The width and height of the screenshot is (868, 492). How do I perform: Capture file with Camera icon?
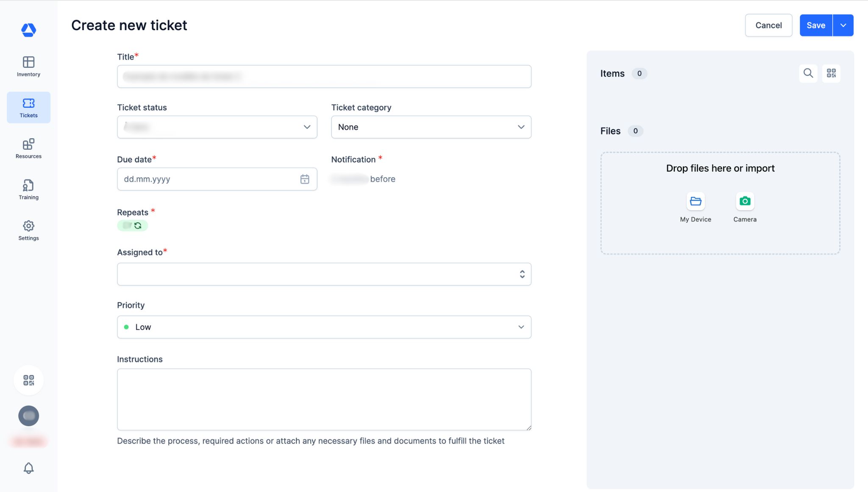tap(745, 201)
